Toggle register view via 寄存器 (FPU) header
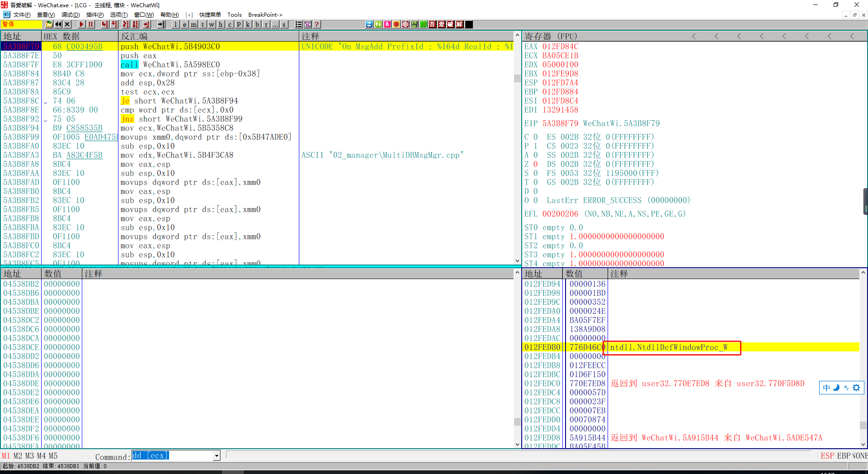 tap(551, 36)
